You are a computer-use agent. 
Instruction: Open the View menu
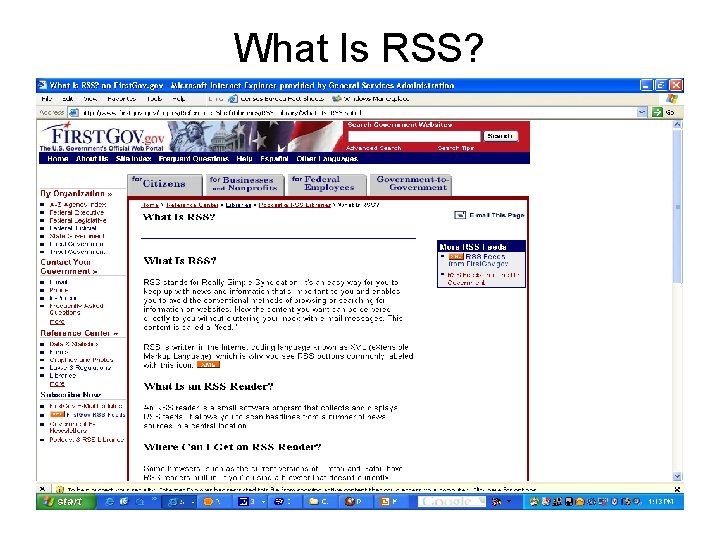[x=90, y=99]
